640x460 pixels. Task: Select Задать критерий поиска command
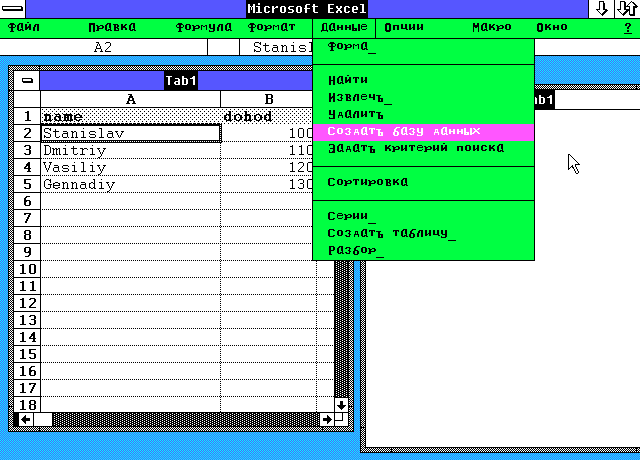coord(423,148)
